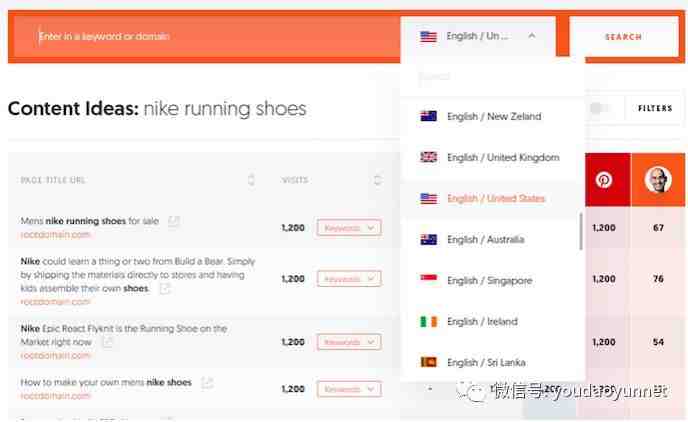Click the Search button
The height and width of the screenshot is (422, 688).
tap(624, 37)
